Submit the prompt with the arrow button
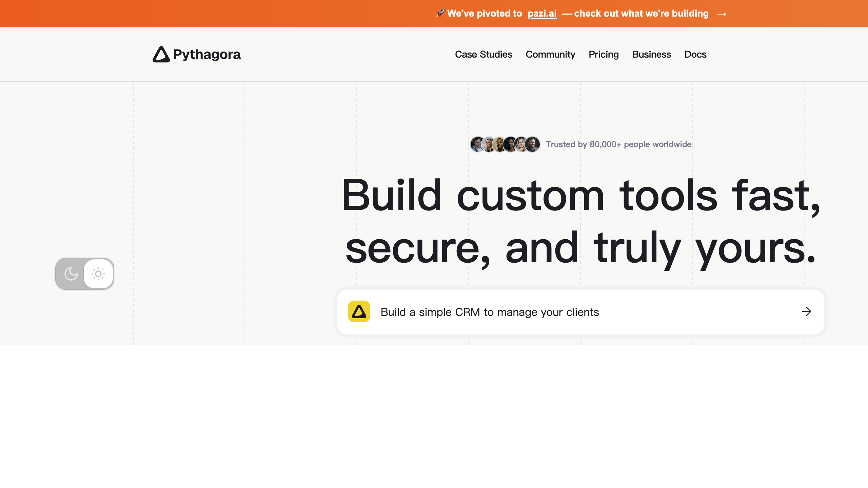 [807, 311]
